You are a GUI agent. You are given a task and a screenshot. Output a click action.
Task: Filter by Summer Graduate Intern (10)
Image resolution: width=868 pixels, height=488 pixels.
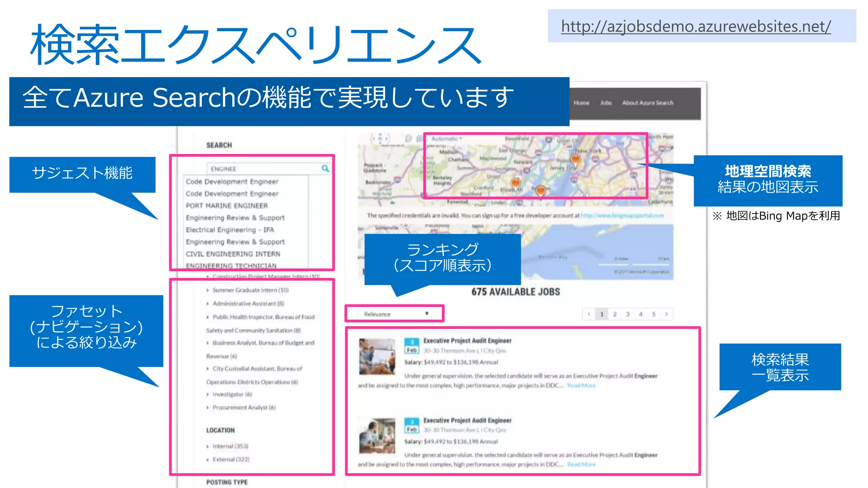250,290
